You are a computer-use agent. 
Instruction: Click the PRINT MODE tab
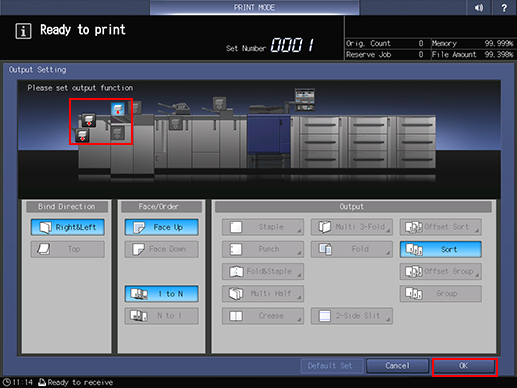point(254,7)
